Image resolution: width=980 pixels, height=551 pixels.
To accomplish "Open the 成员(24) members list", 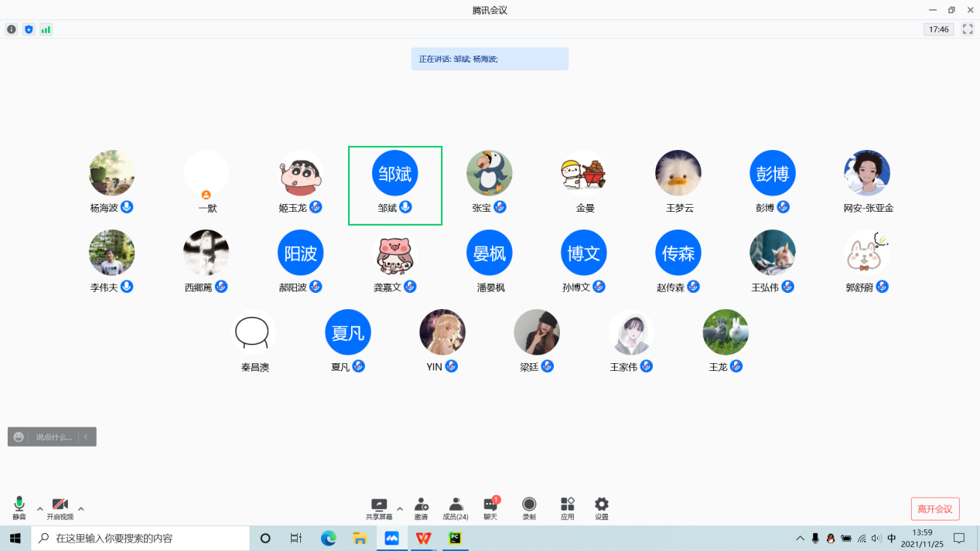I will pos(455,508).
